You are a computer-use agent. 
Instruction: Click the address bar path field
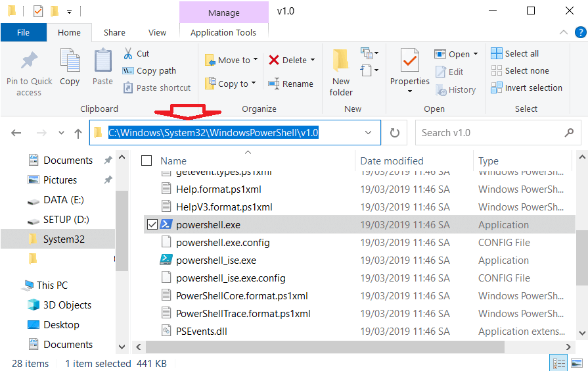235,133
